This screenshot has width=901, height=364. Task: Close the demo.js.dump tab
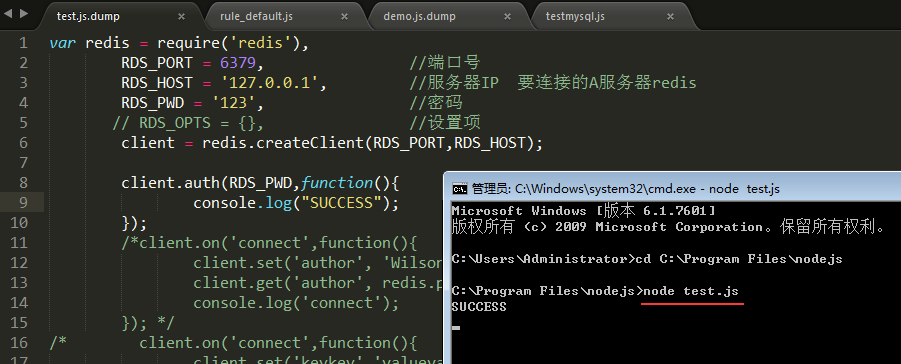click(x=507, y=17)
